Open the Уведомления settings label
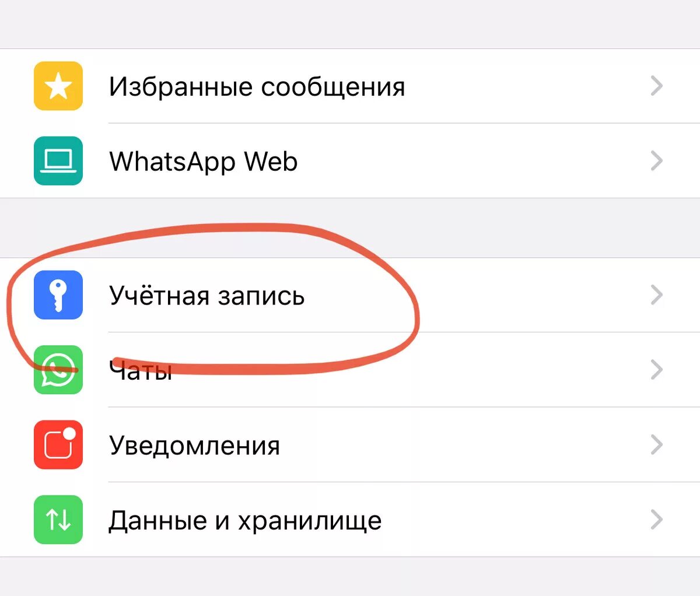The height and width of the screenshot is (596, 700). [x=194, y=446]
